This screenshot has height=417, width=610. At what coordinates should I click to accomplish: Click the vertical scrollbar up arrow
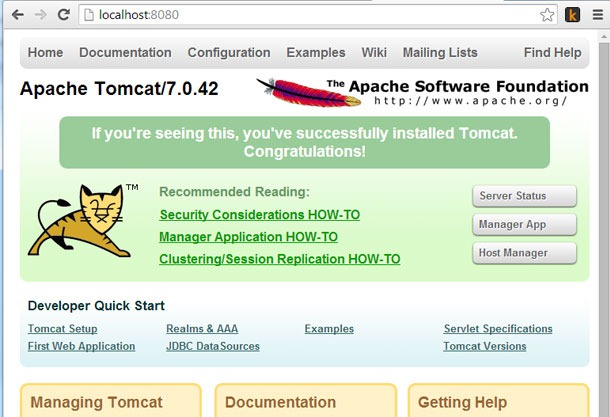coord(604,37)
